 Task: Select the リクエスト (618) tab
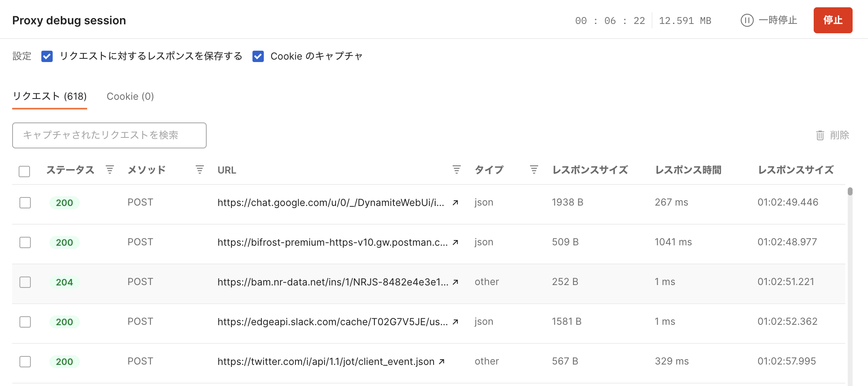tap(49, 96)
